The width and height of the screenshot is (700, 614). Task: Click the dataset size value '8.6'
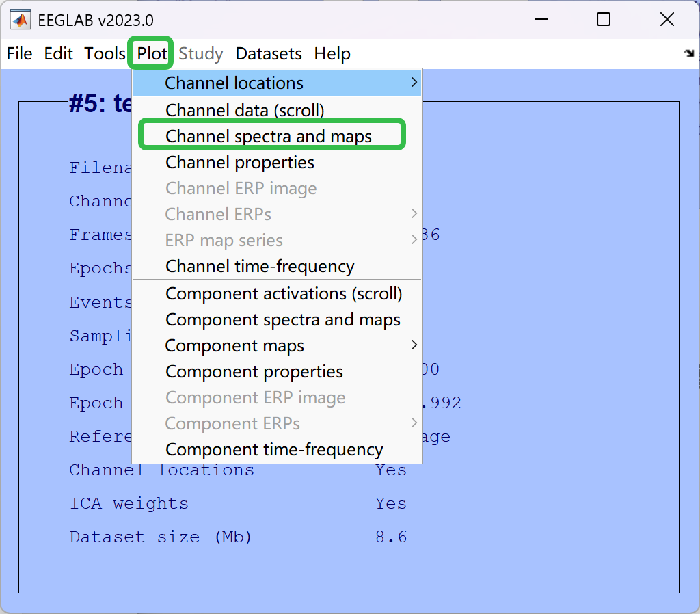pyautogui.click(x=391, y=537)
